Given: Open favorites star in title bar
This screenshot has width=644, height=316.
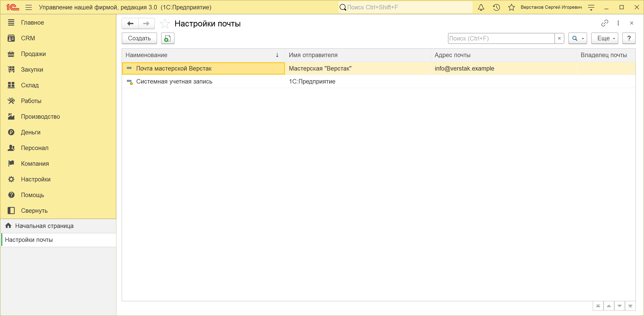Looking at the screenshot, I should click(x=512, y=7).
